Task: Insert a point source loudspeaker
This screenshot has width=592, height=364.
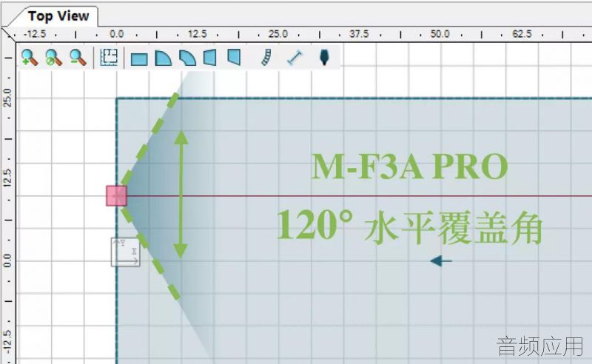Action: 324,58
